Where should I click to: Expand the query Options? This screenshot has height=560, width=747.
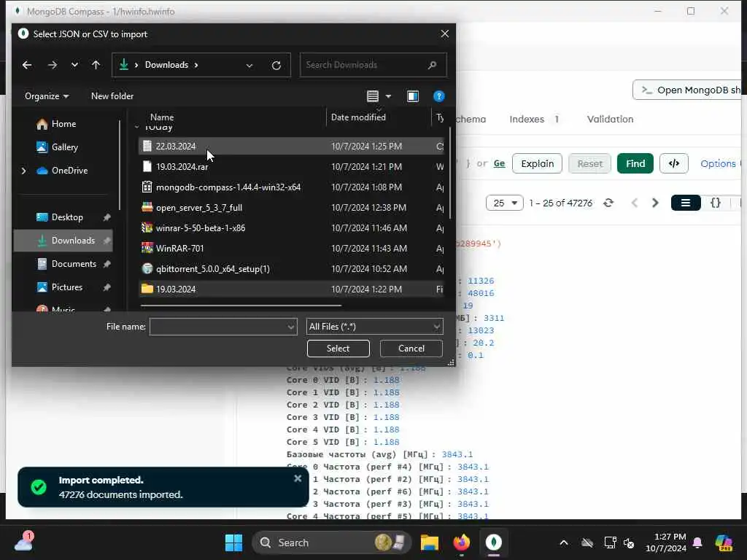pyautogui.click(x=718, y=164)
